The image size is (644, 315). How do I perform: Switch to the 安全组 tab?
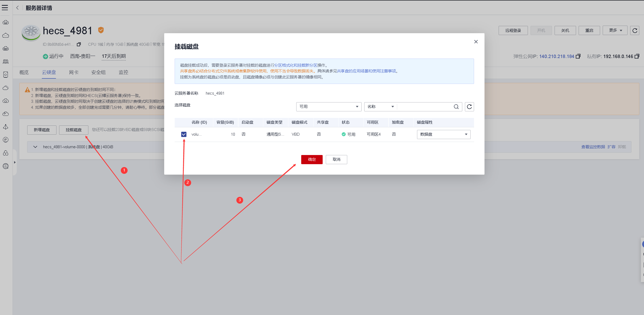98,72
